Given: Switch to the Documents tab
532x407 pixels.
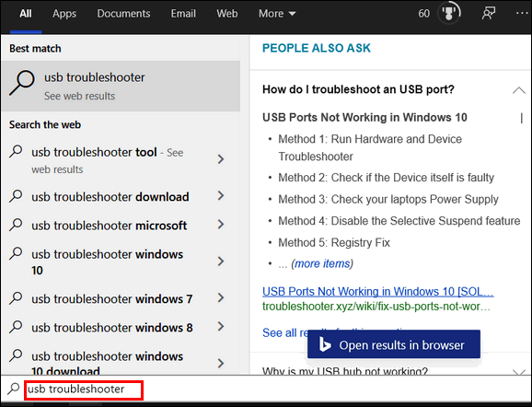Looking at the screenshot, I should point(123,14).
